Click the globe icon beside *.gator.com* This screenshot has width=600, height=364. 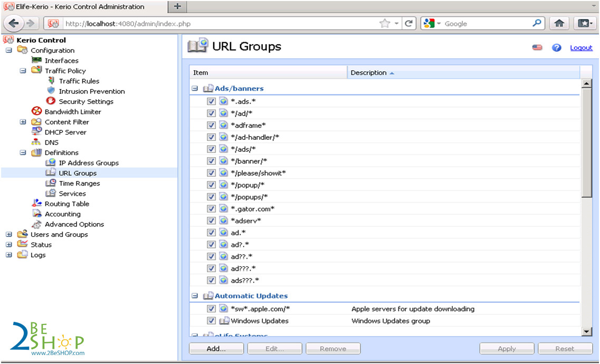(x=223, y=208)
